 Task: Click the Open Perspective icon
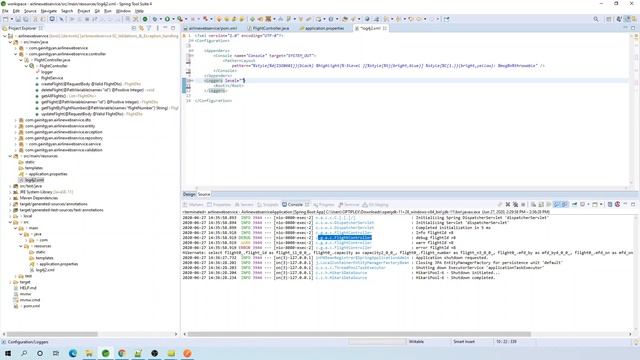[609, 19]
